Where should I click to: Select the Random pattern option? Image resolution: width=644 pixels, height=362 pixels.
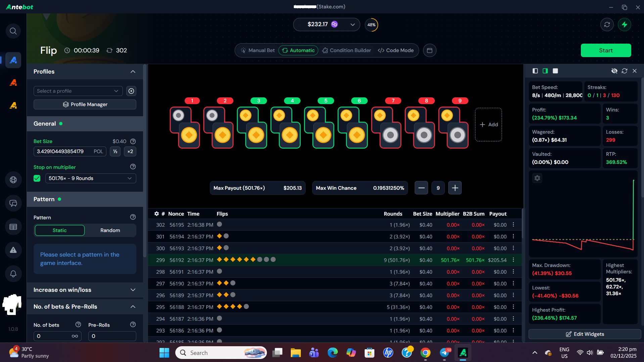point(110,230)
